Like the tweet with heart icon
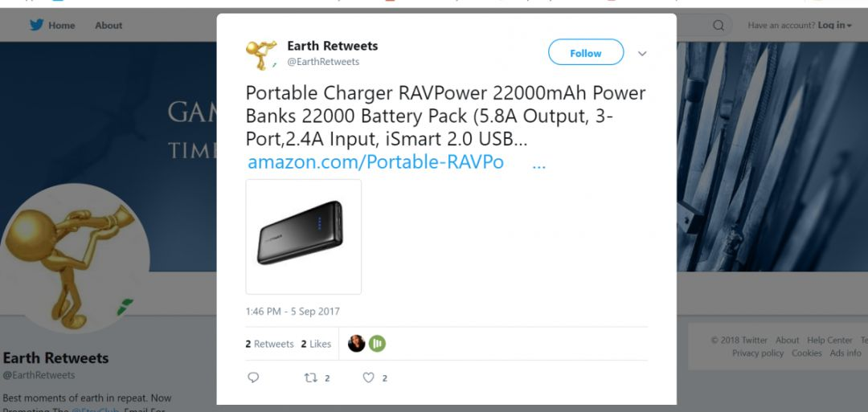868x412 pixels. [368, 377]
